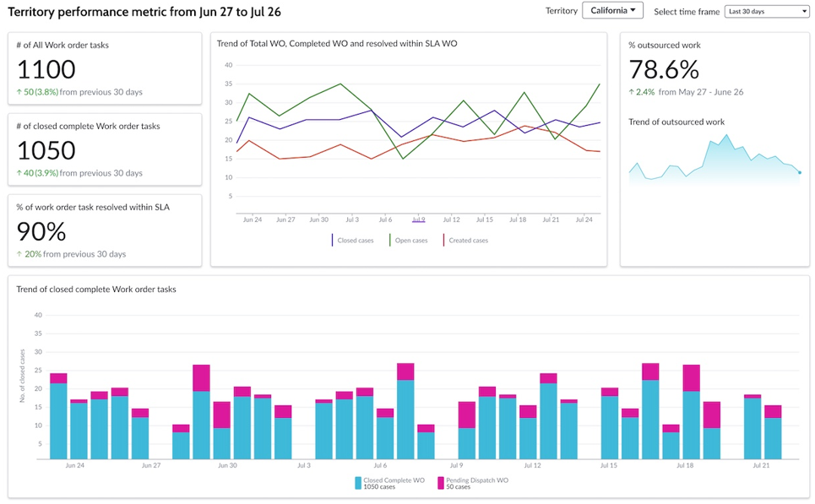
Task: Click the blue Closed Complete WO legend swatch
Action: pos(358,483)
